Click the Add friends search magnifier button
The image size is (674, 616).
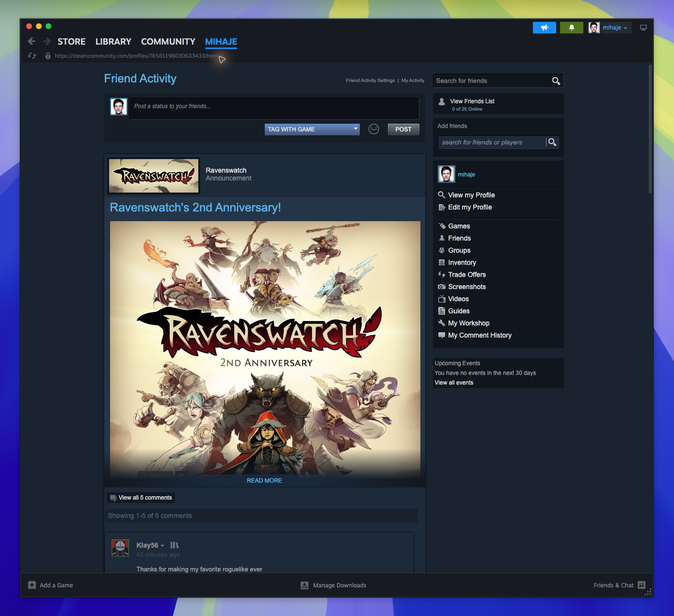click(552, 142)
